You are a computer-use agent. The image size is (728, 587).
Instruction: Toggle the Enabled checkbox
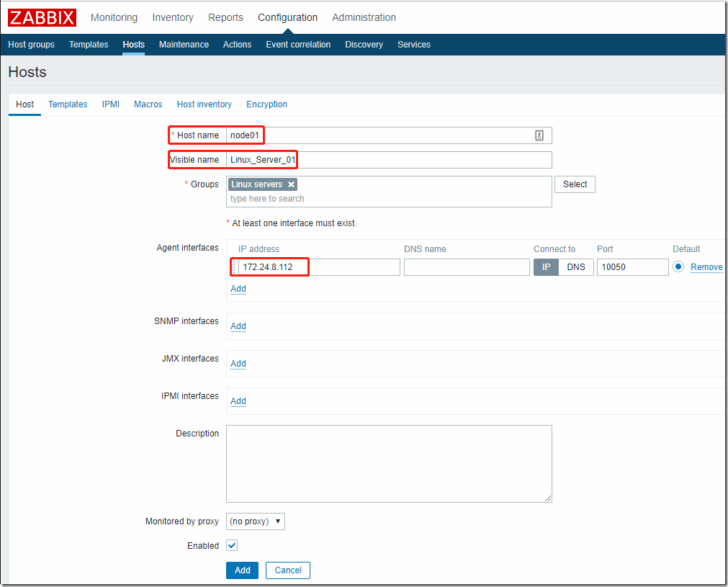pos(232,546)
